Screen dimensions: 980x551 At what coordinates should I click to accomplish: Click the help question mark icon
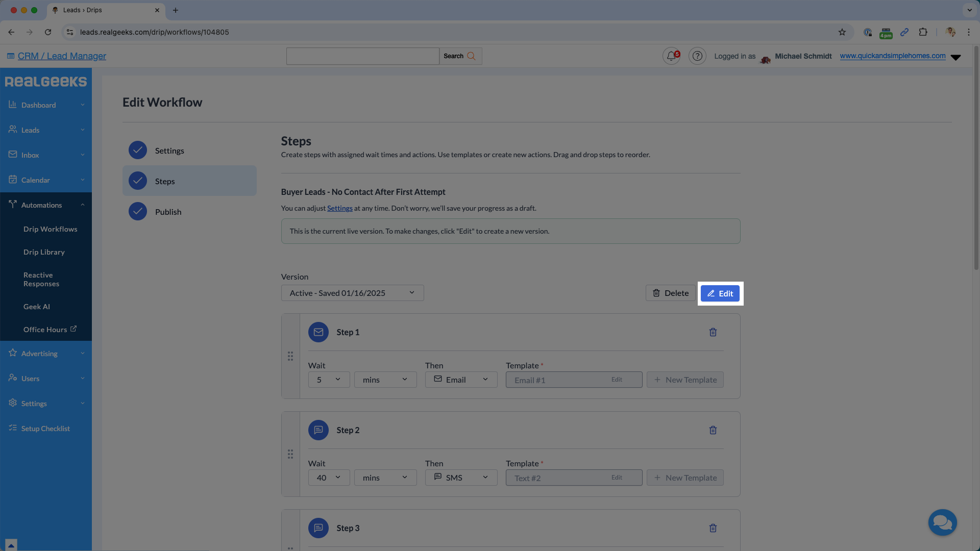[x=697, y=56]
